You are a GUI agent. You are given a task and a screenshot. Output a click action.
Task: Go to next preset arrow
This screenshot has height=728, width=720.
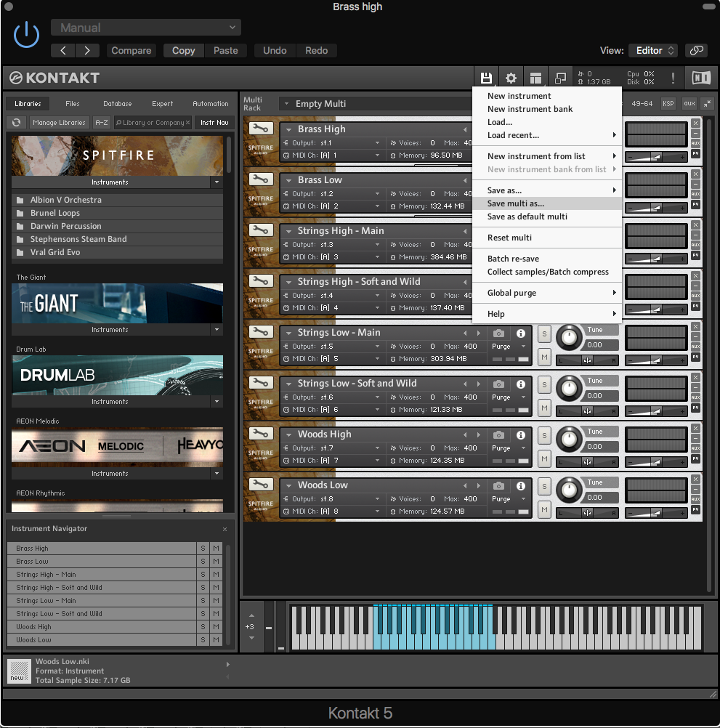87,51
